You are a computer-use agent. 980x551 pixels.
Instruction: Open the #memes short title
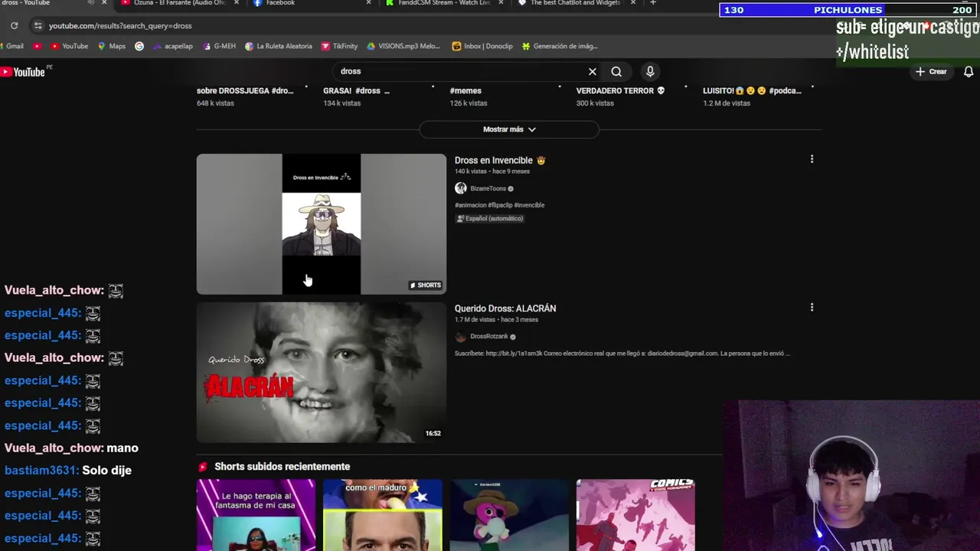pos(465,91)
